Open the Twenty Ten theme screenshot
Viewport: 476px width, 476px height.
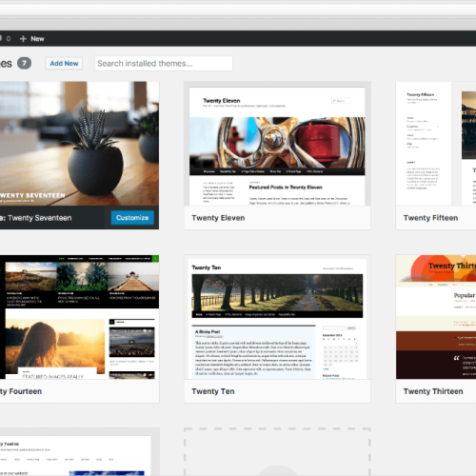coord(277,317)
